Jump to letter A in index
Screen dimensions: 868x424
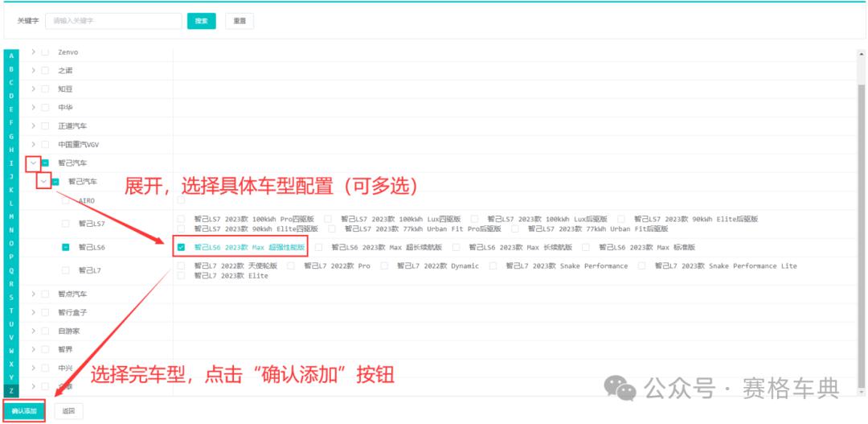click(x=11, y=56)
